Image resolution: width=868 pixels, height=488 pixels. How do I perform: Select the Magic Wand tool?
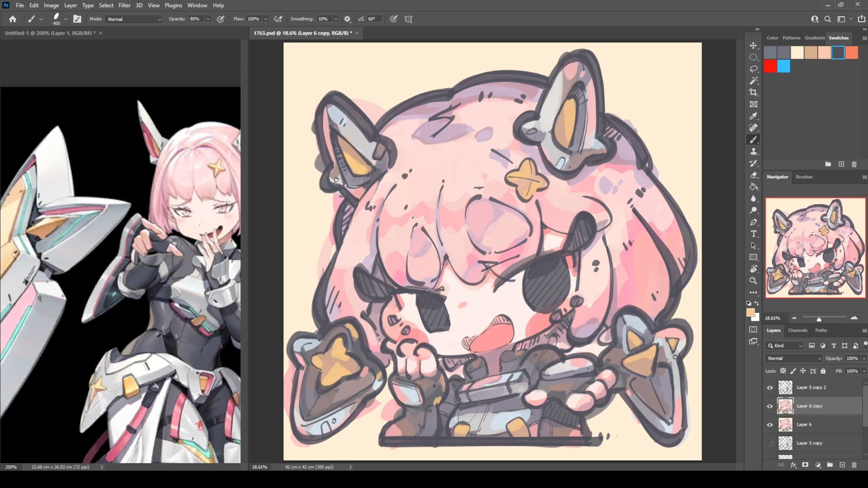pyautogui.click(x=753, y=81)
